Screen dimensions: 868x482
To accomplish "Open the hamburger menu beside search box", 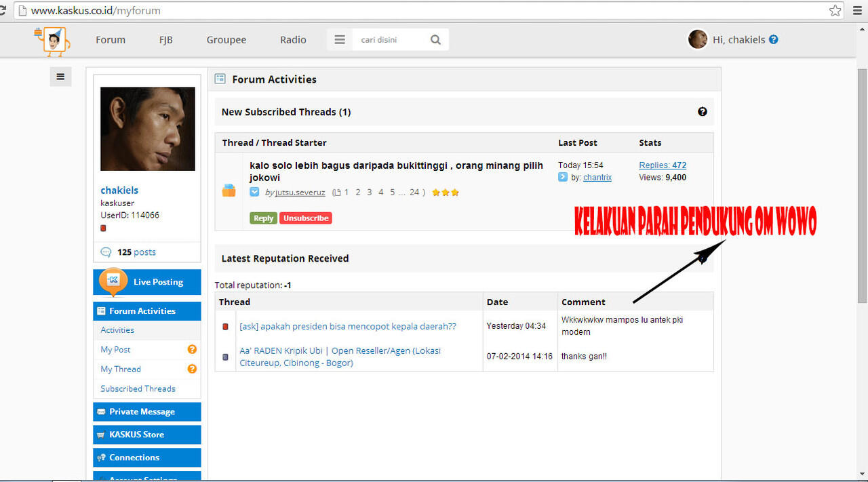I will pyautogui.click(x=340, y=40).
